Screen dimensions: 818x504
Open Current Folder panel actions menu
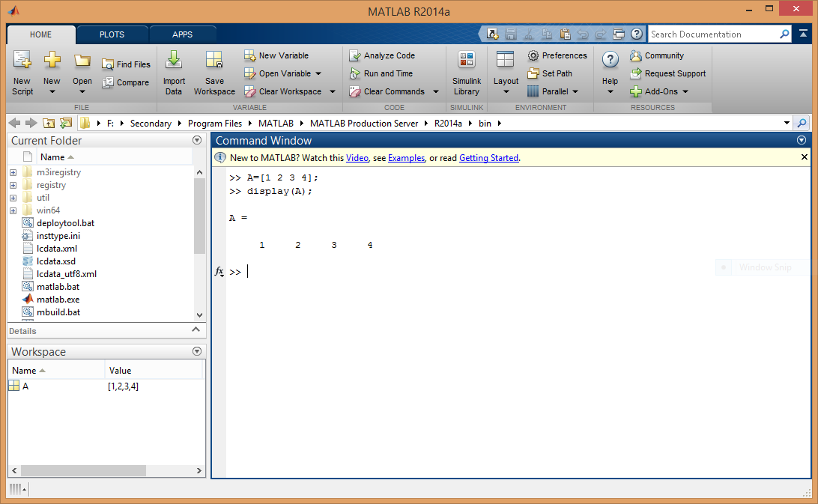pyautogui.click(x=197, y=140)
